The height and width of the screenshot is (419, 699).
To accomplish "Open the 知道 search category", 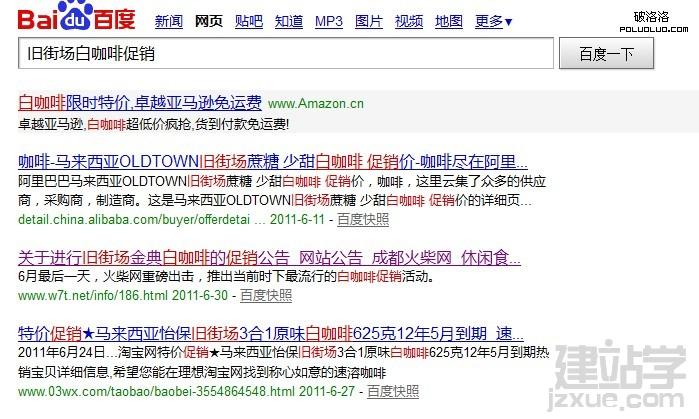I will point(289,21).
